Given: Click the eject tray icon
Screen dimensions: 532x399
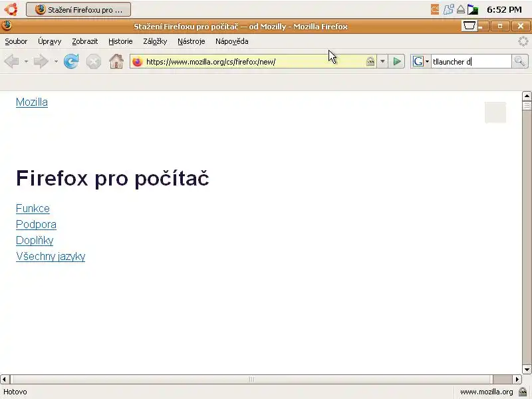Looking at the screenshot, I should [x=461, y=9].
